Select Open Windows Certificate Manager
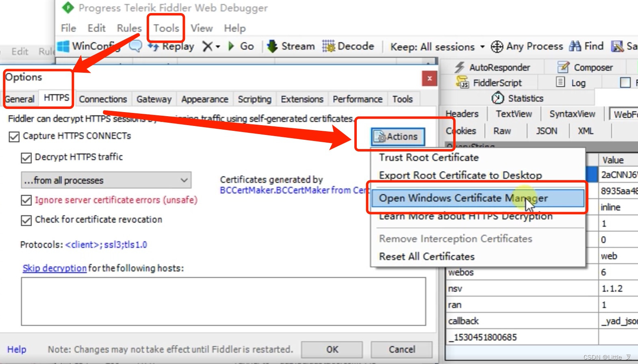Image resolution: width=638 pixels, height=364 pixels. (478, 198)
